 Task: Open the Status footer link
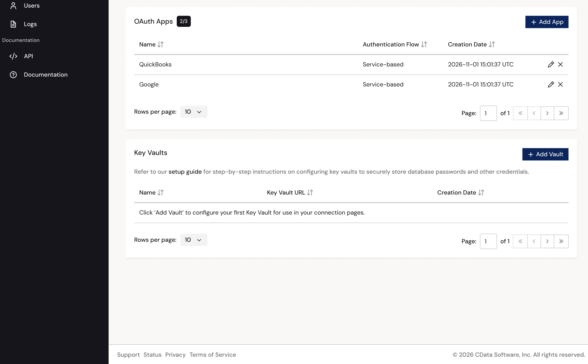point(152,355)
